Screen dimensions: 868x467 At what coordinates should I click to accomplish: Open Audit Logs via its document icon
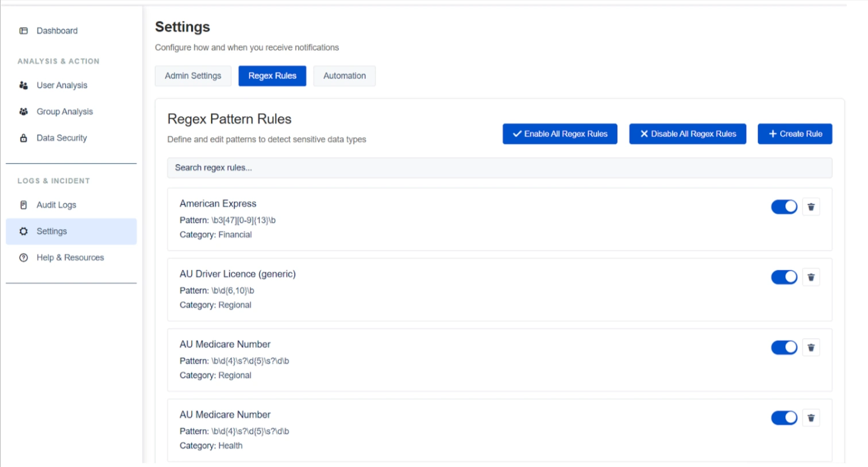click(x=24, y=205)
